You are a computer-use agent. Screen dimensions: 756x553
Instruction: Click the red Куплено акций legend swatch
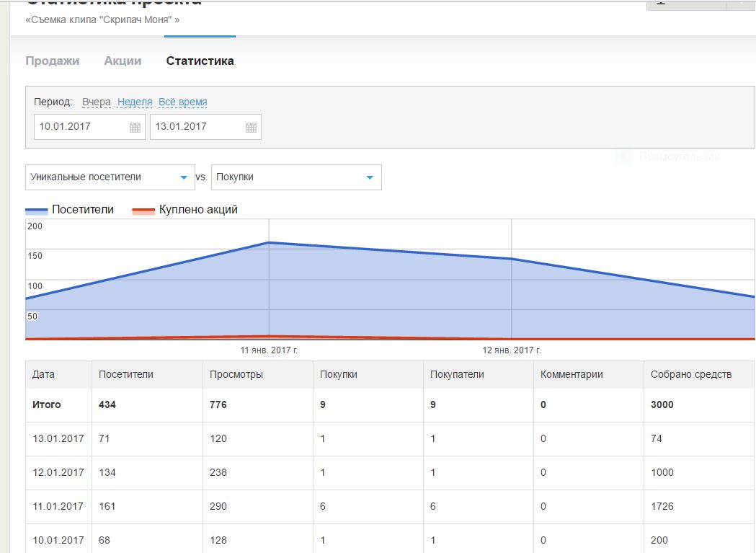click(143, 211)
